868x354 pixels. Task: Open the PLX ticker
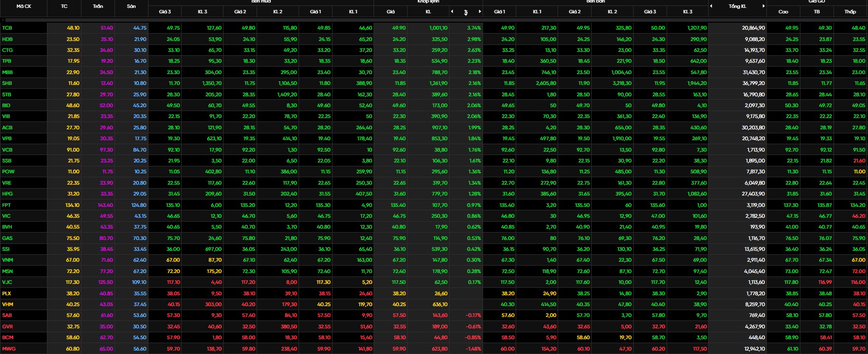point(6,293)
